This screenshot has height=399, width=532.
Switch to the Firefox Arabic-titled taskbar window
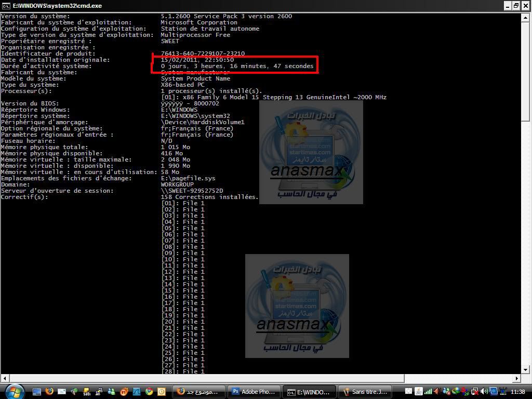[199, 391]
